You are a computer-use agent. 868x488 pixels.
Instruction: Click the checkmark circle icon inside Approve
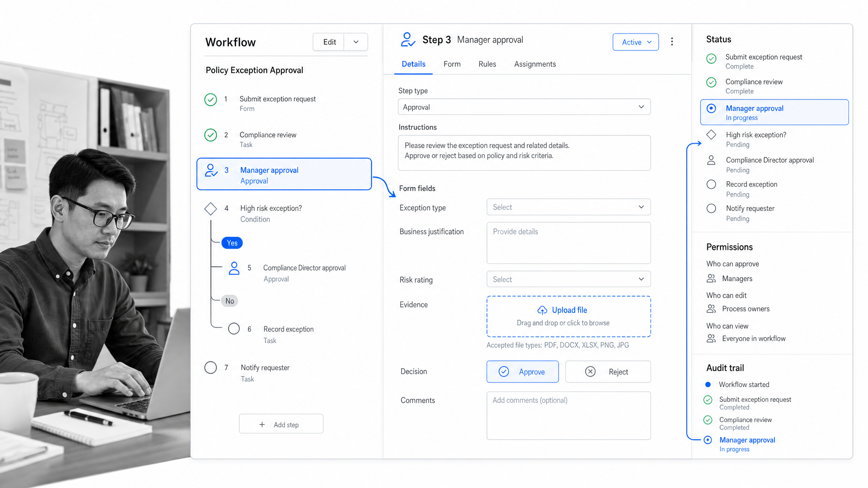[x=504, y=372]
